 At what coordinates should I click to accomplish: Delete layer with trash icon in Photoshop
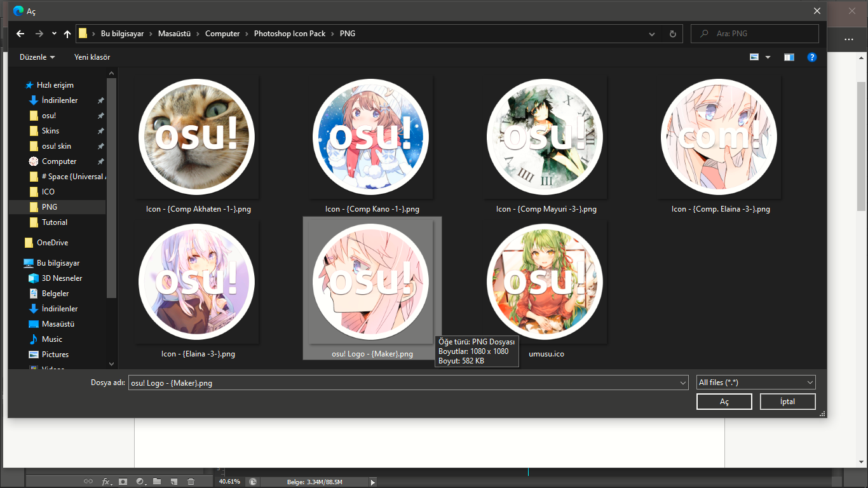coord(191,482)
